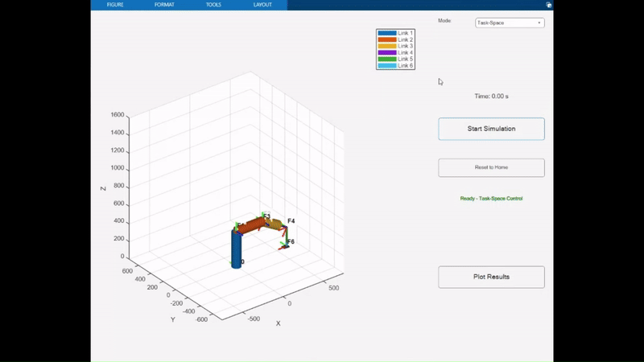Image resolution: width=644 pixels, height=362 pixels.
Task: Click the F4 frame label on robot
Action: (x=291, y=220)
